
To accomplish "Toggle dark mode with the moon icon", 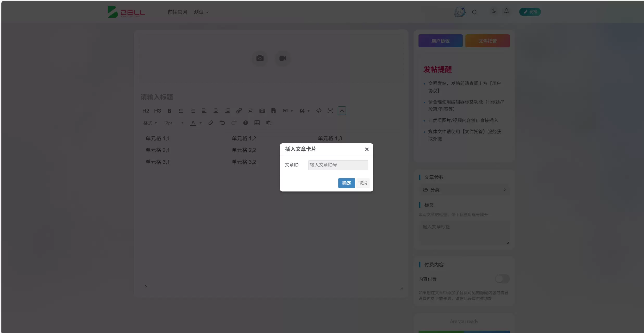I will coord(493,11).
